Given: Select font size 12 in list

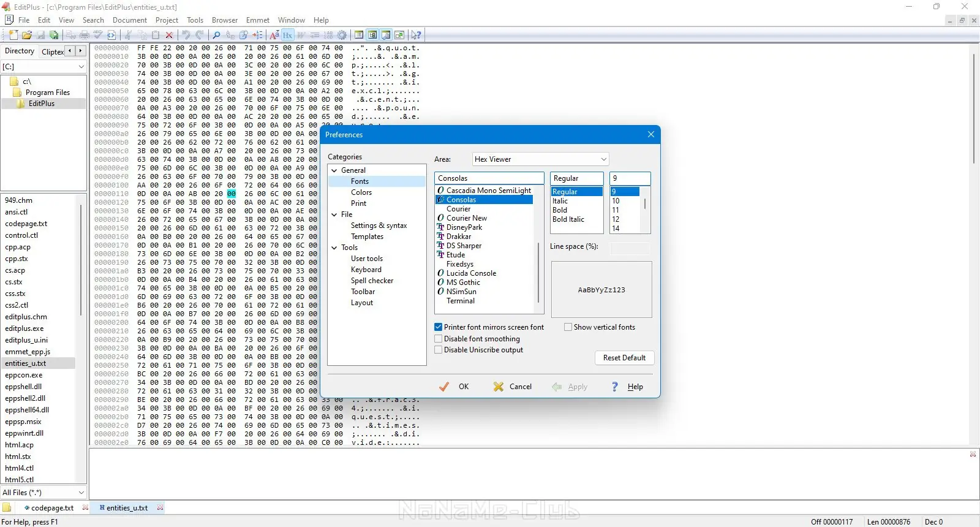Looking at the screenshot, I should 616,219.
